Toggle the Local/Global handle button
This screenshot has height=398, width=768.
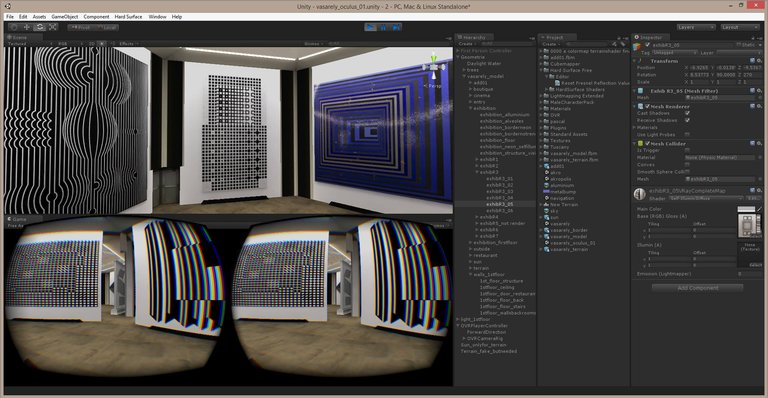106,27
